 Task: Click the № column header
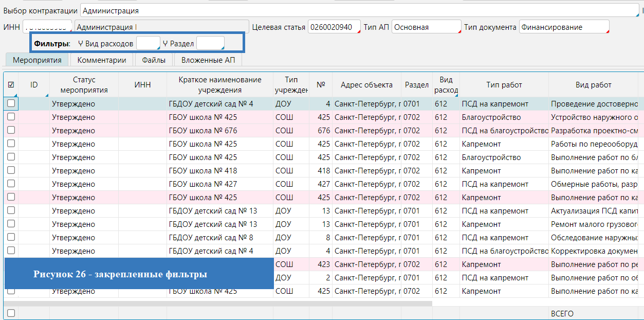pos(321,84)
